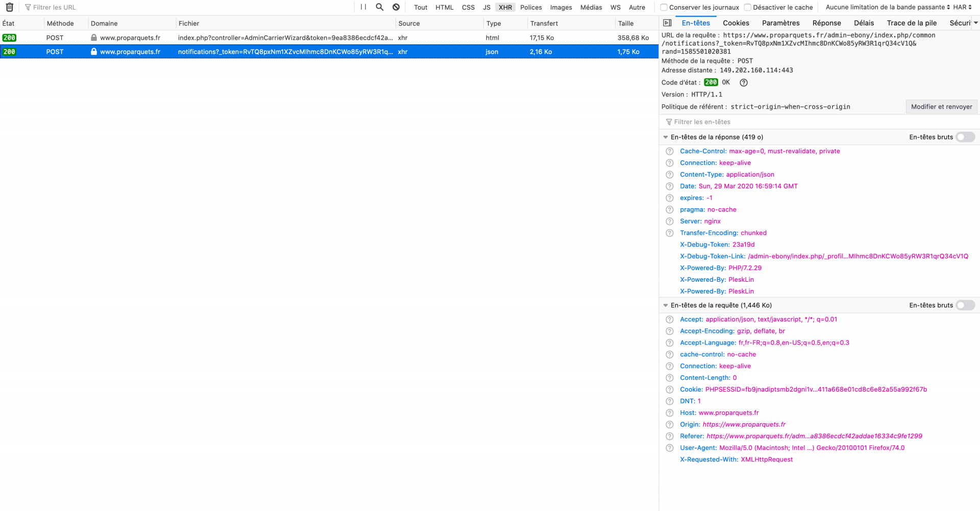
Task: Open help icon next to status code 200 OK
Action: 744,83
